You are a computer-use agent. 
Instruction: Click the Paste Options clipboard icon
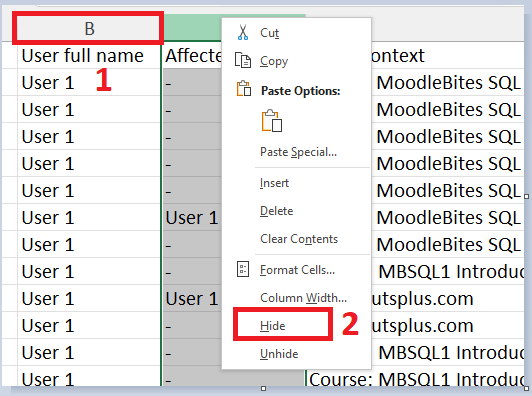tap(244, 89)
